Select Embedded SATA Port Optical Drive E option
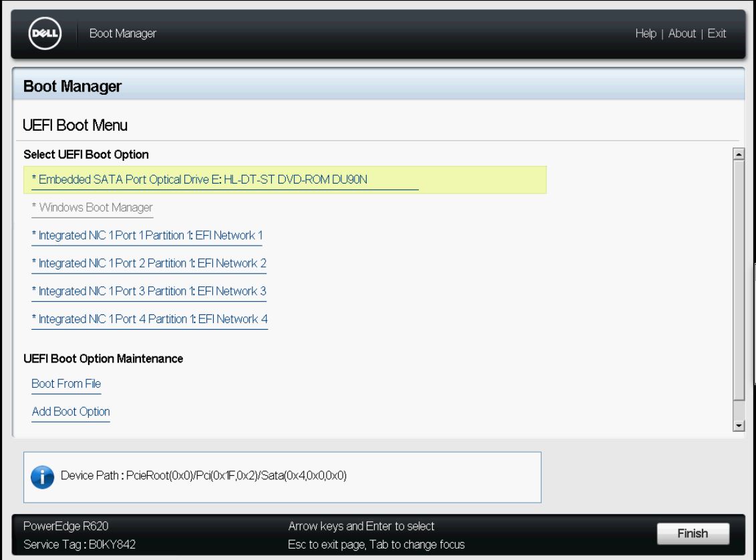Image resolution: width=756 pixels, height=560 pixels. click(x=285, y=180)
